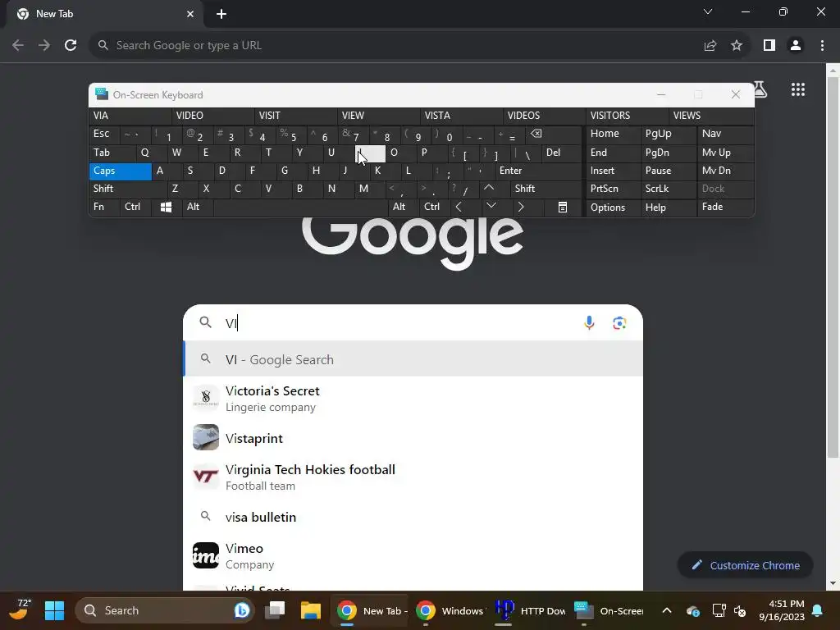Choose the VIDEO word prediction
The width and height of the screenshot is (840, 630).
[x=212, y=116]
